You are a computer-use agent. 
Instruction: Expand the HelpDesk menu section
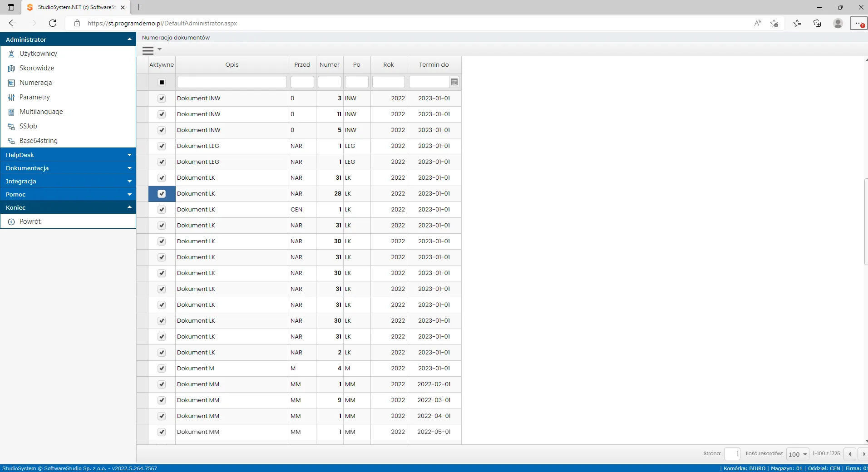(x=68, y=155)
